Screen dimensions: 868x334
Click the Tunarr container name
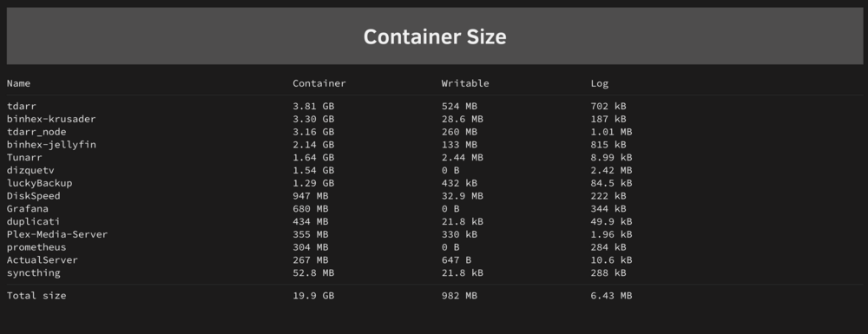[x=24, y=158]
